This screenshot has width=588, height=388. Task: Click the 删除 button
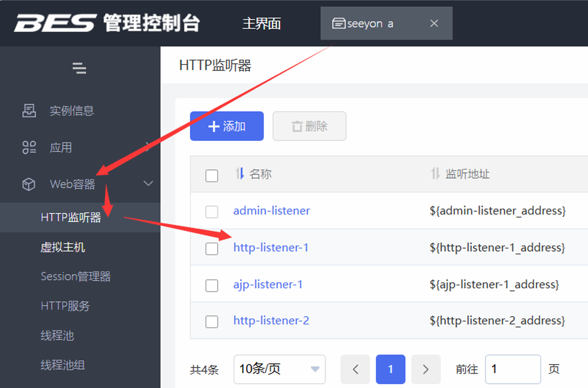(310, 126)
